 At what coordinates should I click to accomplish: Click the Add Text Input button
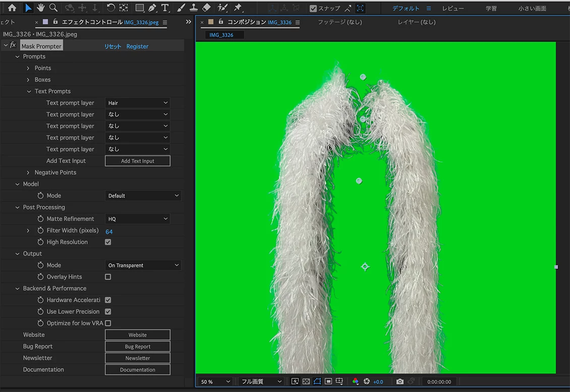click(x=138, y=161)
